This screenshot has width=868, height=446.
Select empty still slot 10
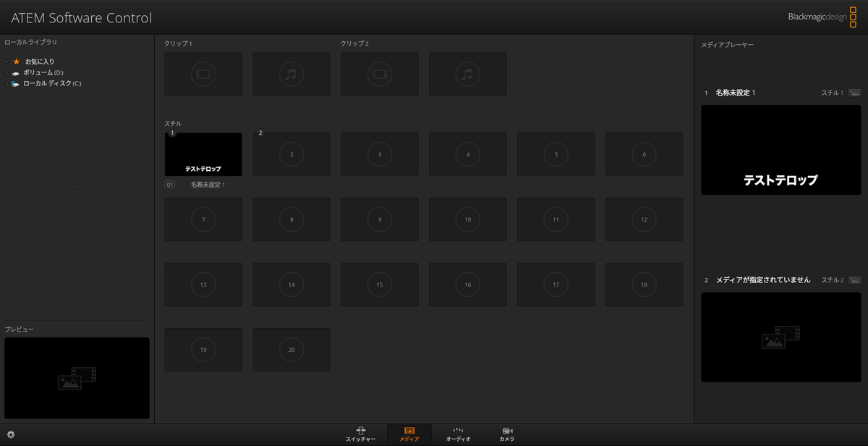(x=468, y=219)
